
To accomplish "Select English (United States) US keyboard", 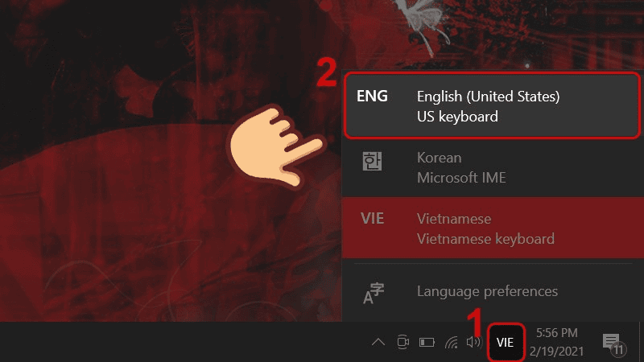I will tap(492, 106).
